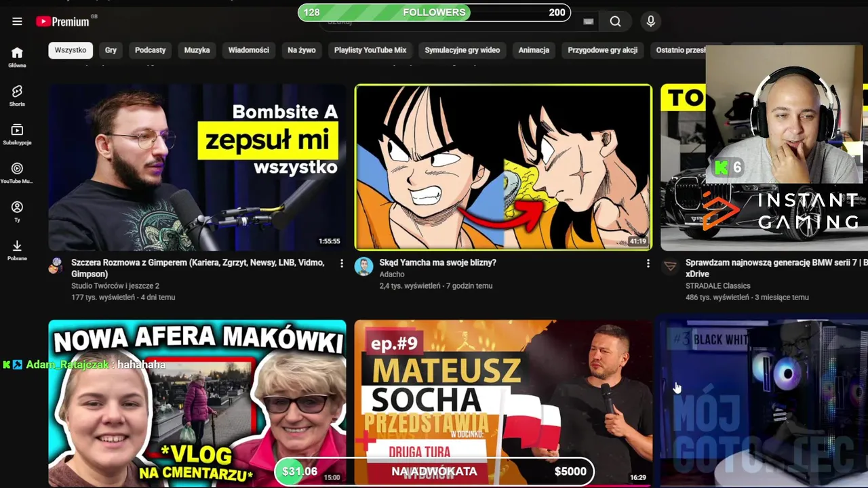Open the Yamcha anime thumbnail
This screenshot has width=868, height=488.
pos(503,167)
